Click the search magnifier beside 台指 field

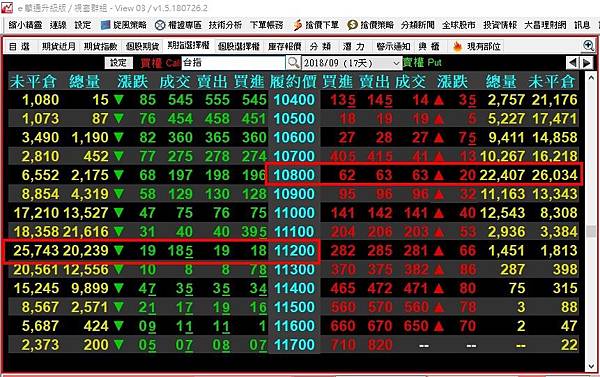(293, 62)
